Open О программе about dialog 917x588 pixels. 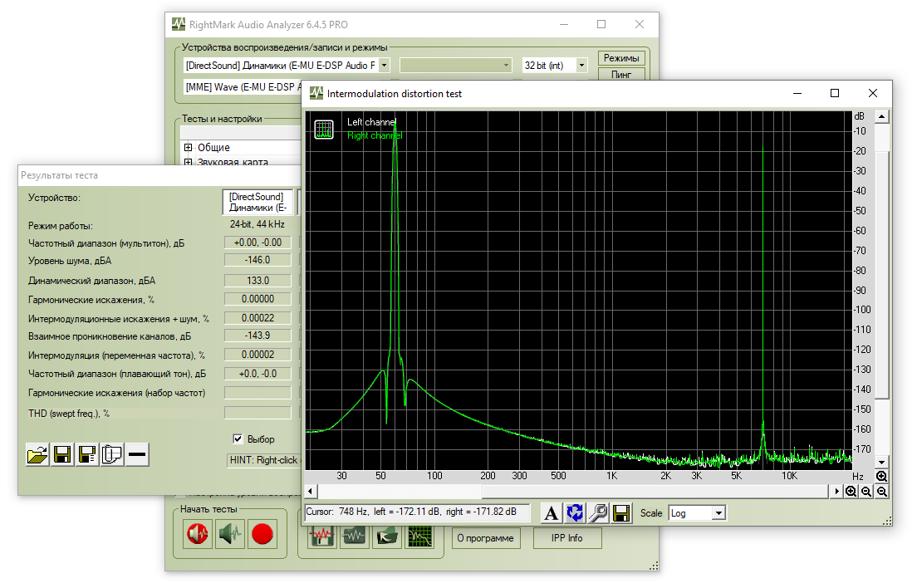point(485,538)
